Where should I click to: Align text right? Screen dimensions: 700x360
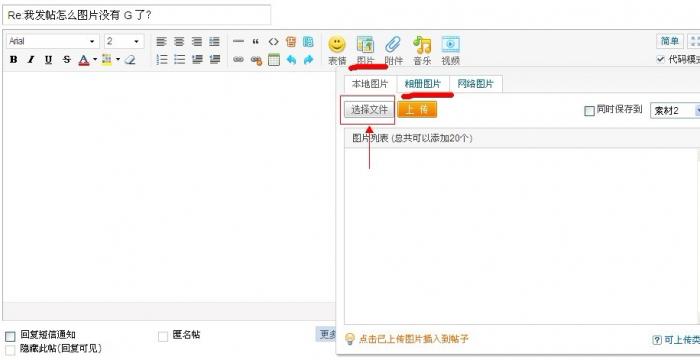tap(197, 42)
